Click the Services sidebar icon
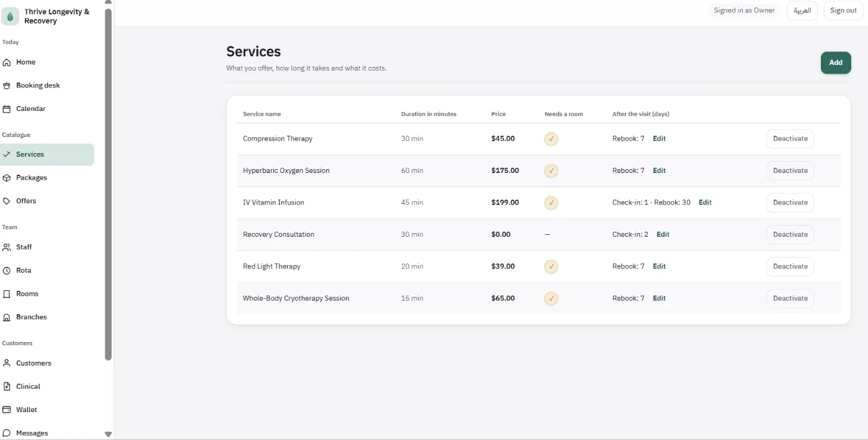The width and height of the screenshot is (868, 440). (7, 154)
